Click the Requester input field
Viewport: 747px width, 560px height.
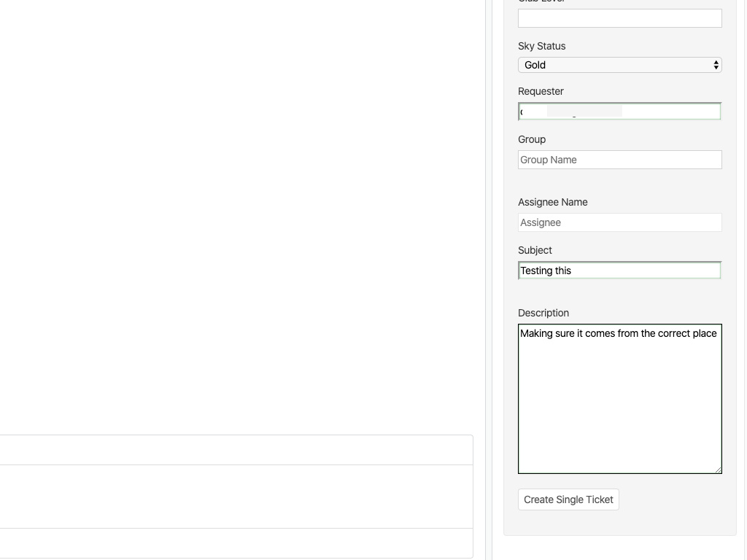619,112
